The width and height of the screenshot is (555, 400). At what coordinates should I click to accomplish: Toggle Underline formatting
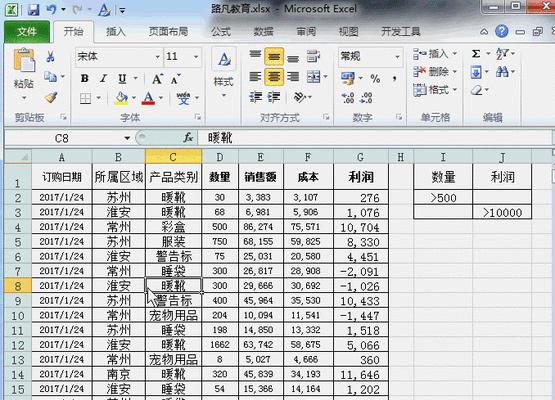click(122, 78)
